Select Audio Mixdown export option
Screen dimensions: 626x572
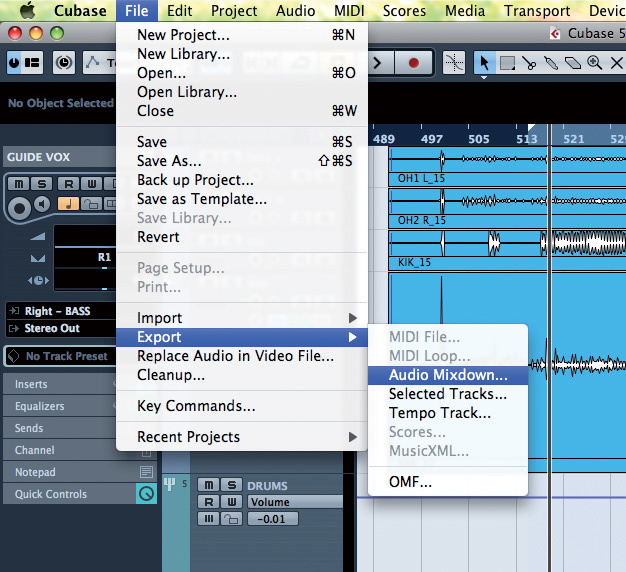click(x=448, y=375)
